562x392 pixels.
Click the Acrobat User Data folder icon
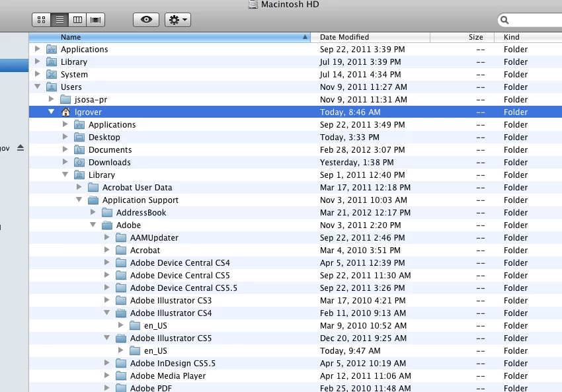point(93,187)
